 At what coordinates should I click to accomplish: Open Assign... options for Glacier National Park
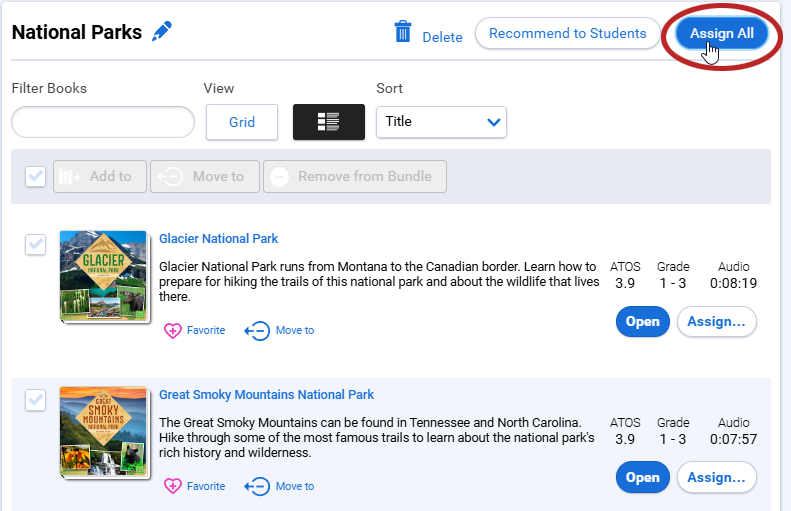click(716, 321)
